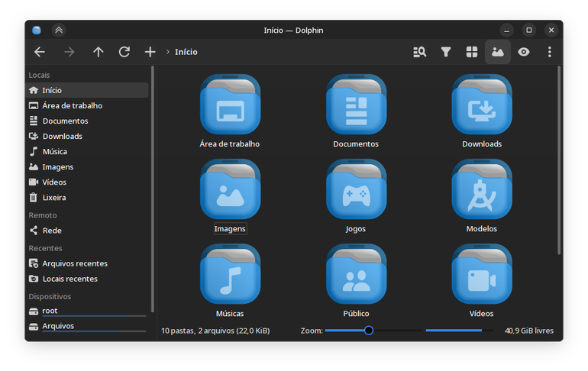Create new item with plus button
The image size is (588, 371).
tap(150, 52)
